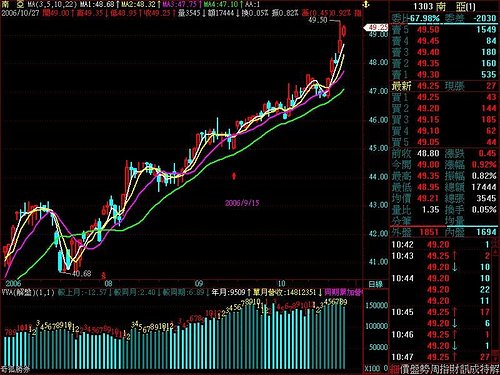Screen dimensions: 500x375
Task: Click the 賣5 ask price 49.50 row
Action: 444,30
